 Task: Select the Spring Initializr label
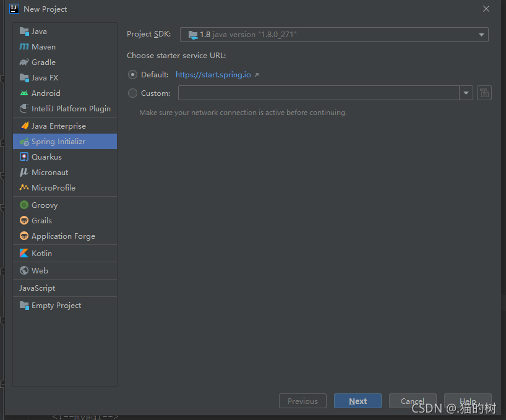(x=58, y=142)
